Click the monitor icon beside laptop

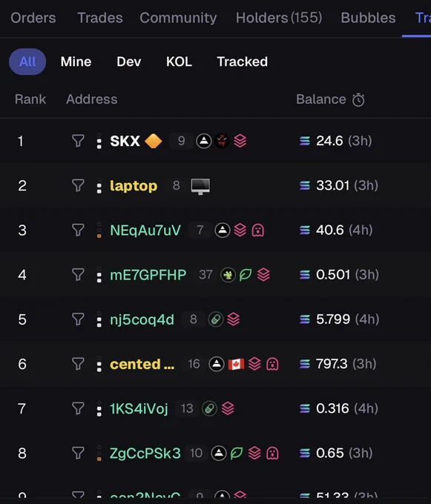click(x=200, y=186)
